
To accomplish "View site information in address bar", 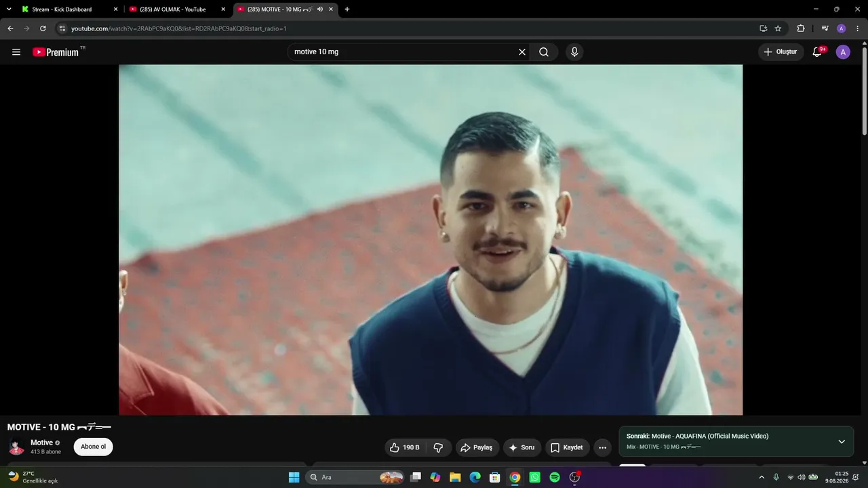I will point(62,28).
